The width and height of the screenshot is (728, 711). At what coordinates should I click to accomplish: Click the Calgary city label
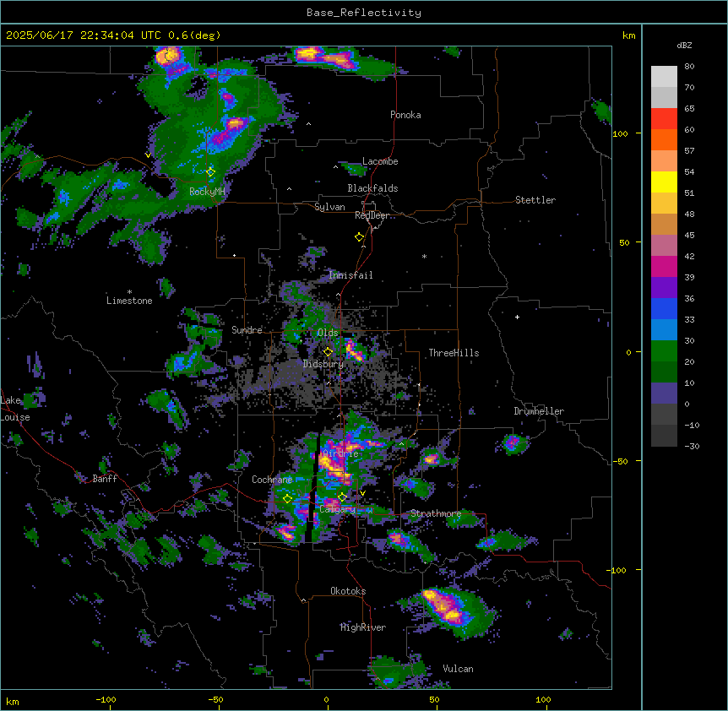click(x=338, y=509)
